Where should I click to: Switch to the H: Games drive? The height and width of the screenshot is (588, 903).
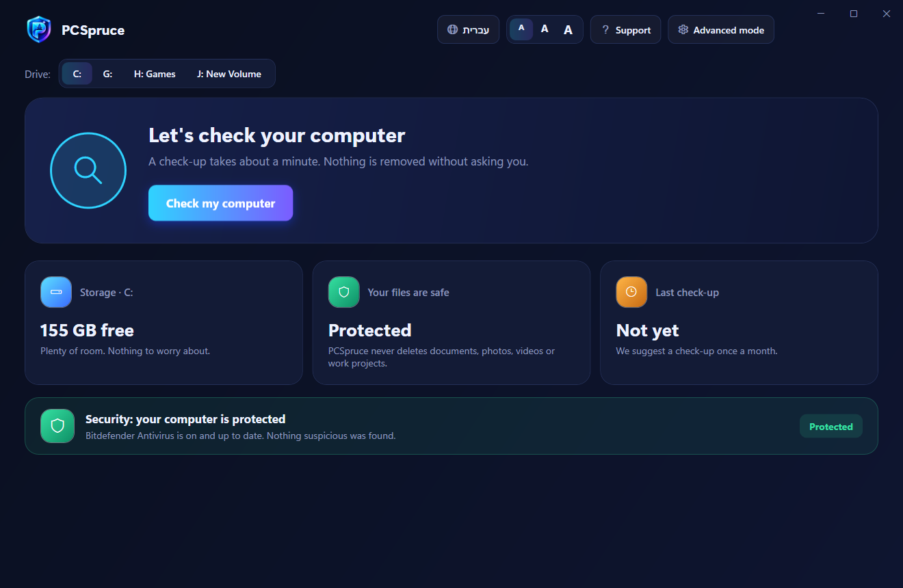pos(155,74)
